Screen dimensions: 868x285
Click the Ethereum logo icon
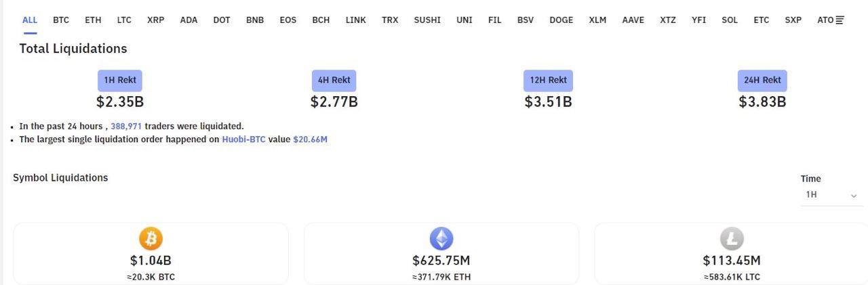[x=441, y=238]
